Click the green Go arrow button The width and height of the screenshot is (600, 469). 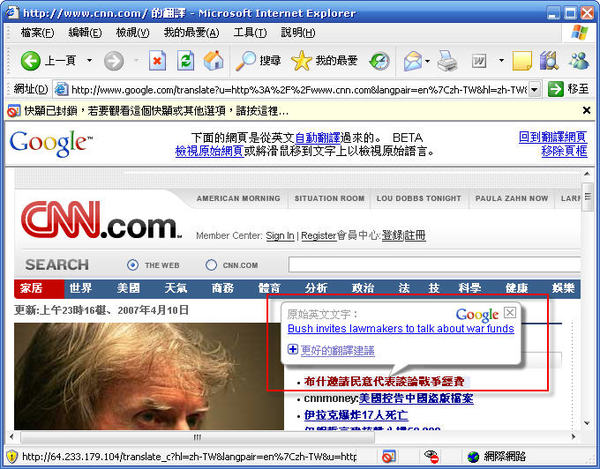556,89
